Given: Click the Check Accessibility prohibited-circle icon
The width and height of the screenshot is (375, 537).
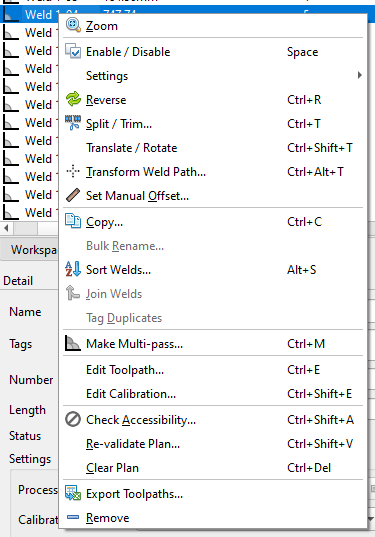Looking at the screenshot, I should (73, 419).
